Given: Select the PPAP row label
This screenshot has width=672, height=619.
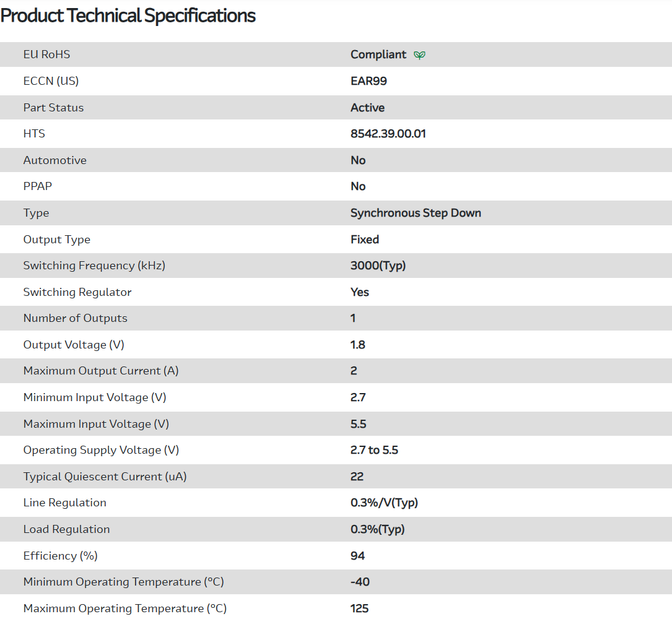Looking at the screenshot, I should (x=37, y=186).
